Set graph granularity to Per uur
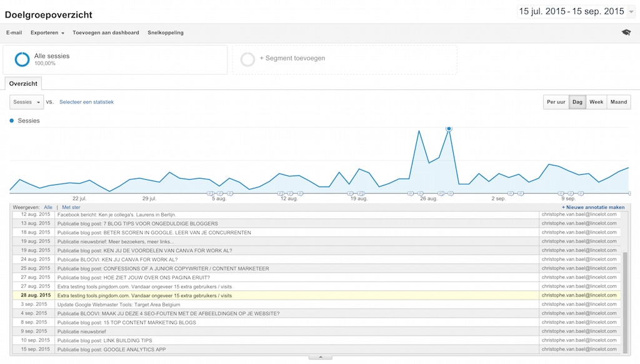Viewport: 640px width, 364px height. (x=556, y=102)
